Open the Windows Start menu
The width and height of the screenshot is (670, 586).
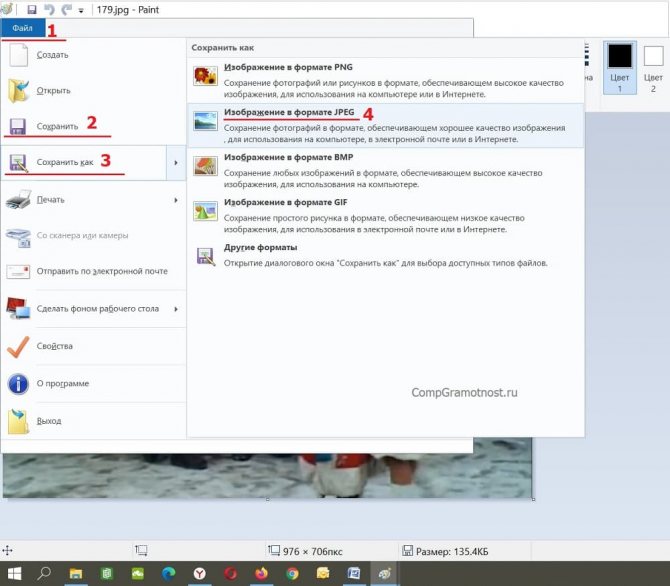[15, 574]
